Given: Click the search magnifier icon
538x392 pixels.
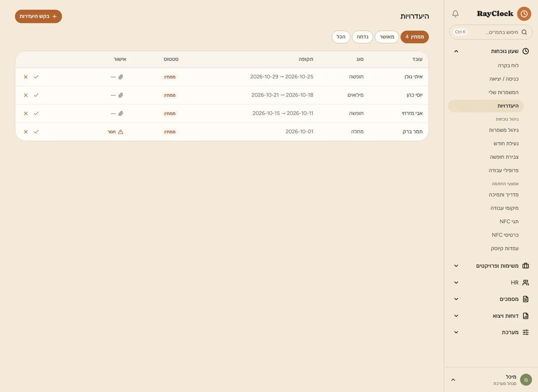Looking at the screenshot, I should pyautogui.click(x=524, y=32).
